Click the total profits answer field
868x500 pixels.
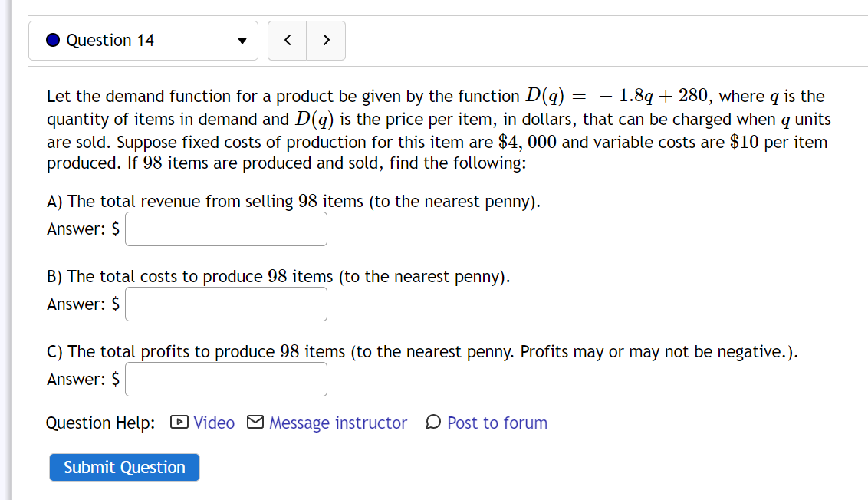click(226, 380)
